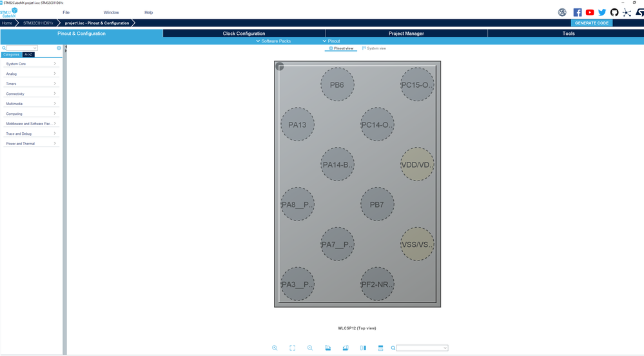Select pin PA3__P.. on the chip
The height and width of the screenshot is (356, 644).
pyautogui.click(x=297, y=284)
